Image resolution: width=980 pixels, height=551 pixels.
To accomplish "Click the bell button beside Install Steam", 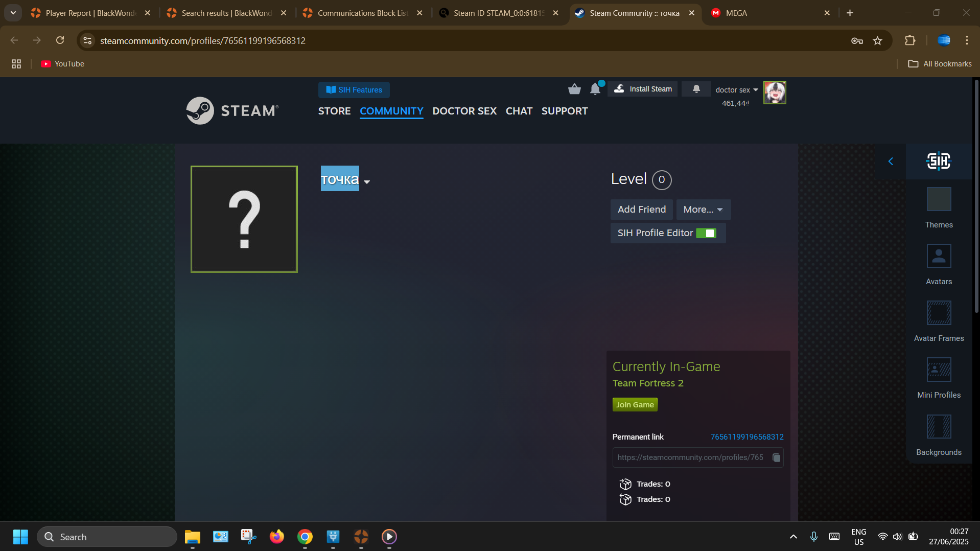I will [x=696, y=89].
